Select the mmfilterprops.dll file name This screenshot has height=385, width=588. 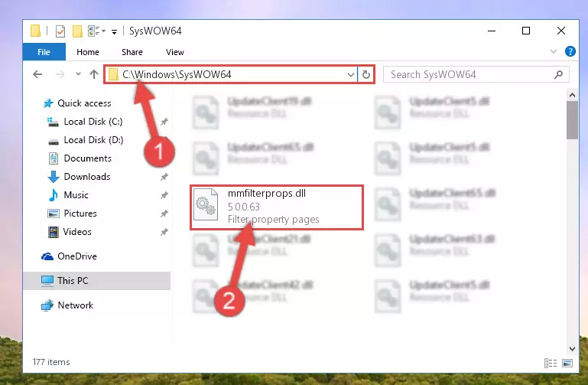tap(267, 193)
